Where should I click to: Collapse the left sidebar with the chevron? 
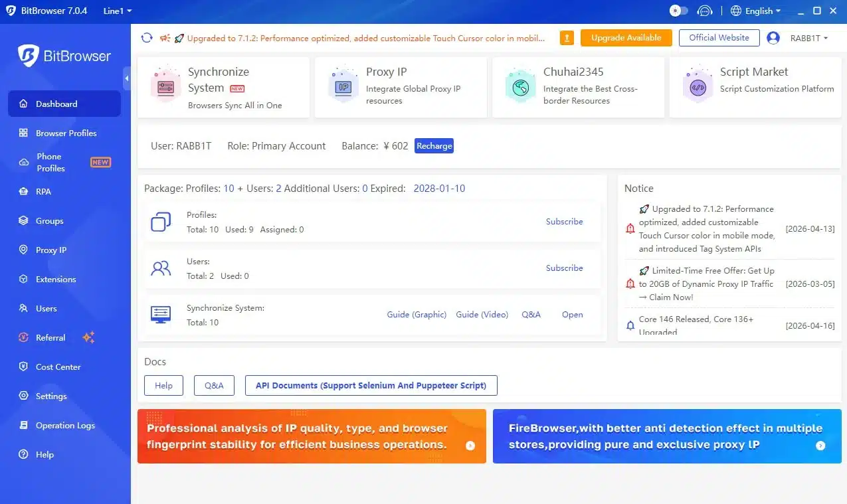point(127,78)
